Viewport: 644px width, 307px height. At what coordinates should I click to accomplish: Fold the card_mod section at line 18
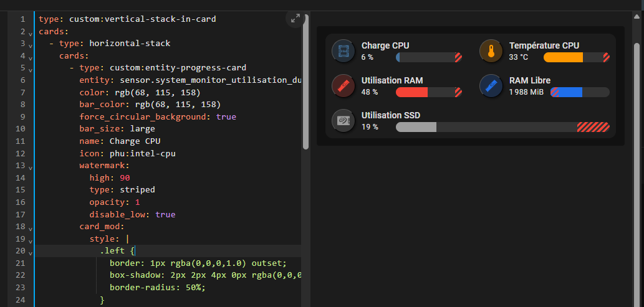tap(30, 229)
